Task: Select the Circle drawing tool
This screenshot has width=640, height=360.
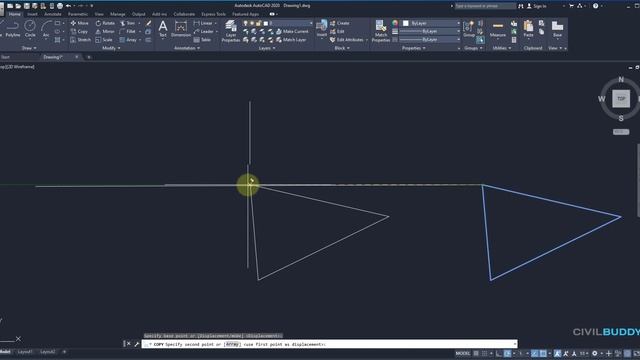Action: (x=30, y=29)
